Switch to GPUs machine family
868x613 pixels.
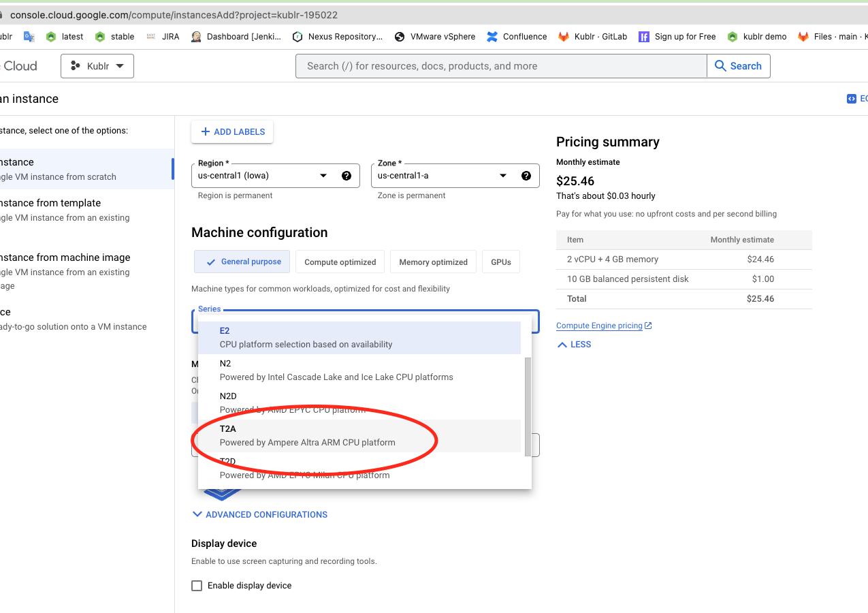[501, 262]
